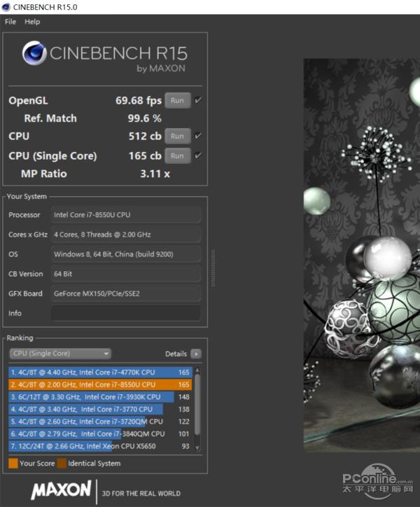The width and height of the screenshot is (420, 507).
Task: Click the ranking list scroll up arrow
Action: click(x=197, y=370)
